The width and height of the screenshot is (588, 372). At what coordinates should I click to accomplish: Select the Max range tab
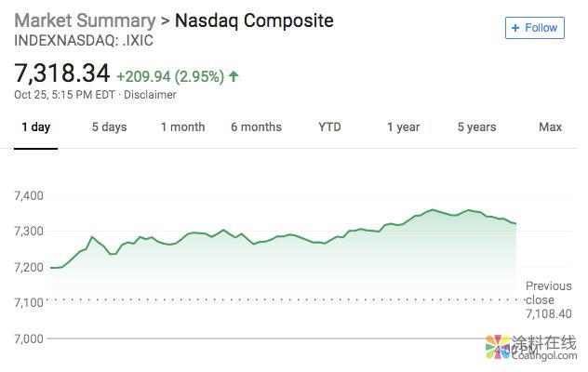tap(550, 127)
